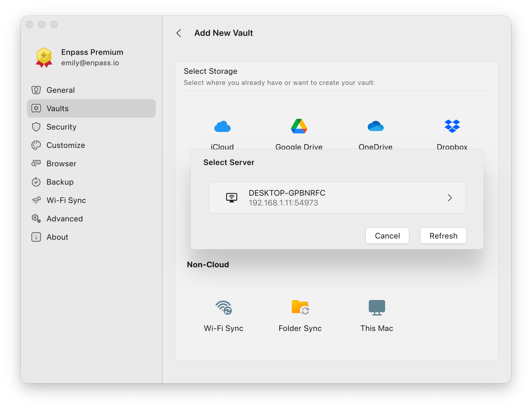Viewport: 532px width, 409px height.
Task: Click the Vaults sidebar label
Action: (58, 108)
